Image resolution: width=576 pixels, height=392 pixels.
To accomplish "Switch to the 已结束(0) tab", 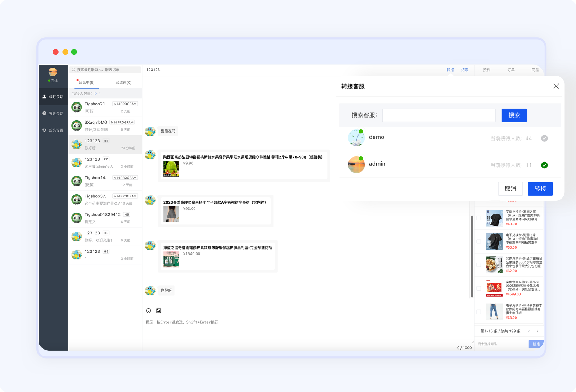I will click(123, 83).
